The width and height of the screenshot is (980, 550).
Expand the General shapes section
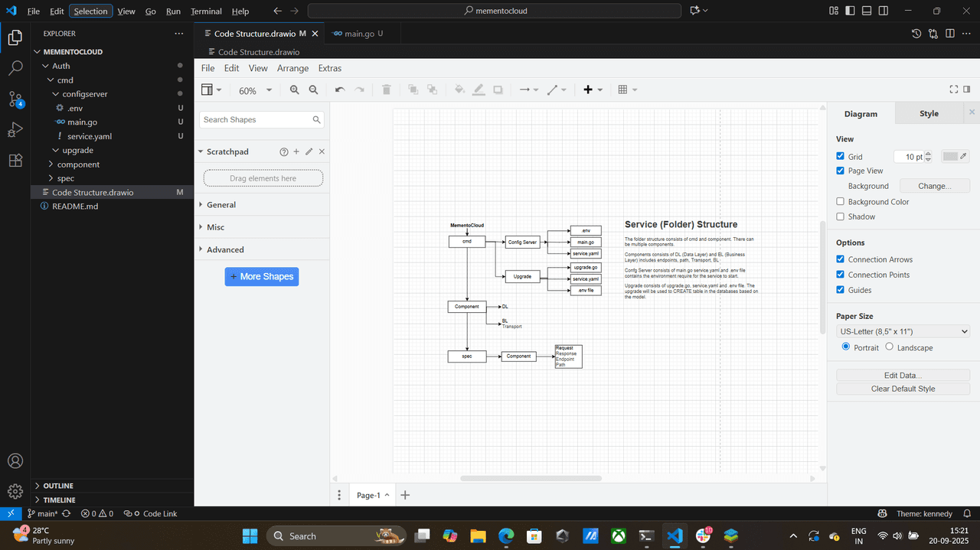221,205
